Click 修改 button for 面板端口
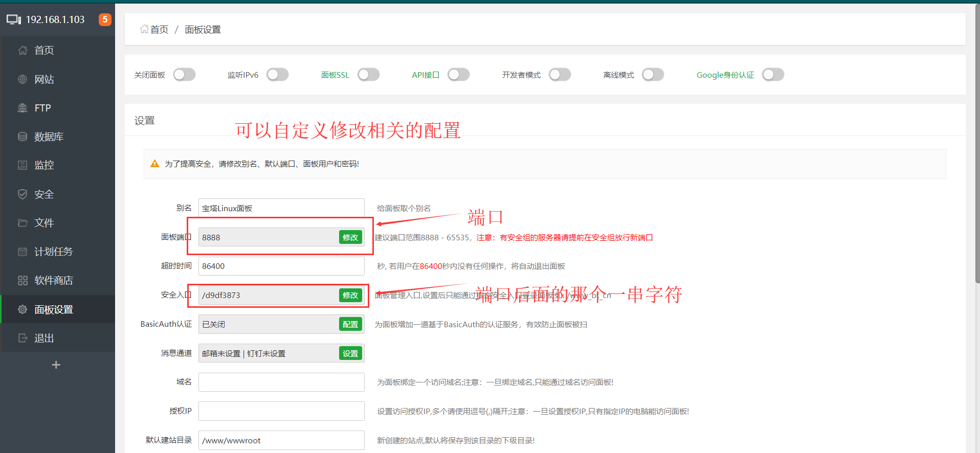980x453 pixels. tap(350, 237)
